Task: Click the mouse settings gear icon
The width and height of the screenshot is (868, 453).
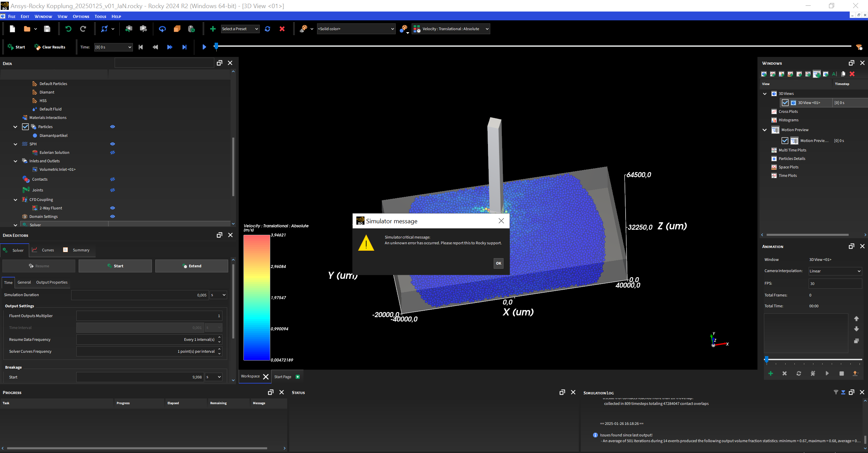Action: pyautogui.click(x=192, y=29)
